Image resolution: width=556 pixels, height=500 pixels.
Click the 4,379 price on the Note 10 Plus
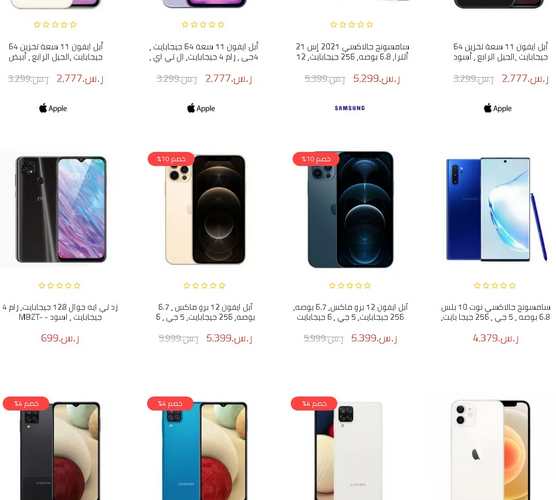(495, 338)
